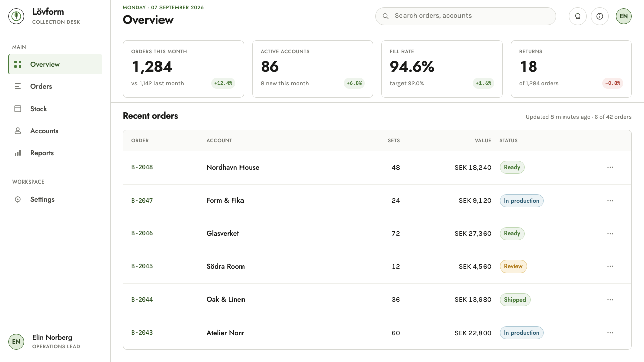This screenshot has width=644, height=362.
Task: Open the more options menu for order B-2048
Action: 610,167
